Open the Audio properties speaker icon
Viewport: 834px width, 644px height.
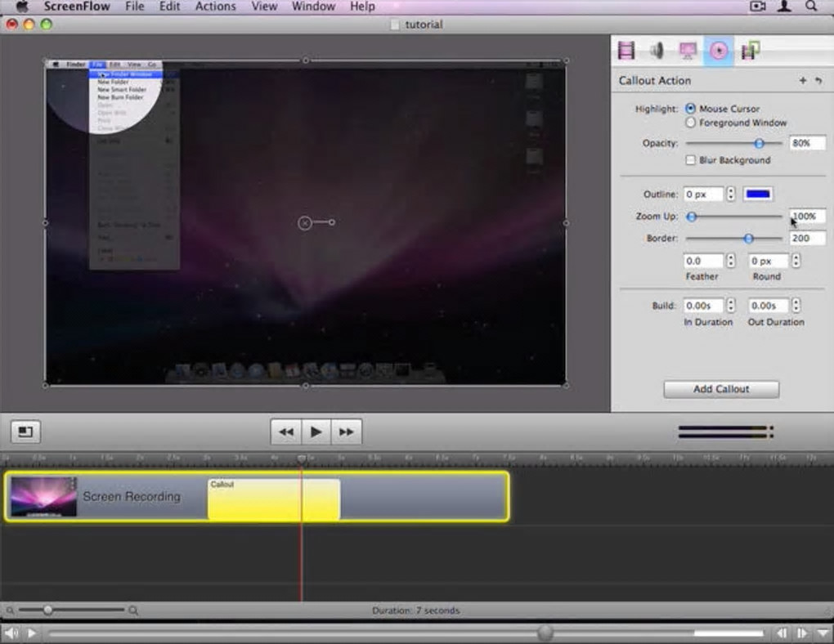[657, 51]
